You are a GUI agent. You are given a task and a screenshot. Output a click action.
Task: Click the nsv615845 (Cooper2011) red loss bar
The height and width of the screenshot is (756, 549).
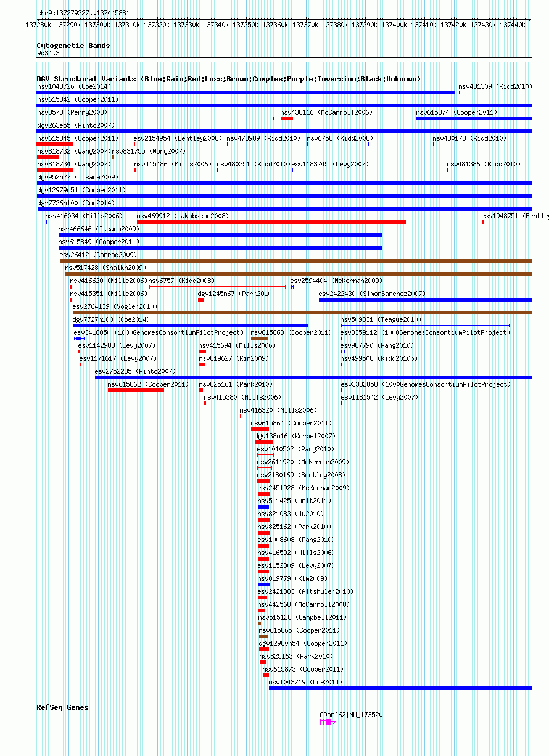(x=55, y=144)
